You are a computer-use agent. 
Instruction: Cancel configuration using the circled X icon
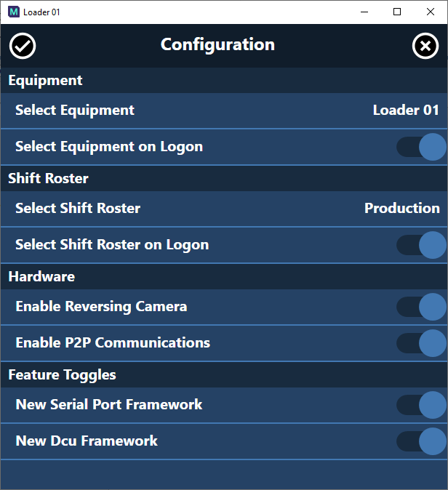coord(425,46)
